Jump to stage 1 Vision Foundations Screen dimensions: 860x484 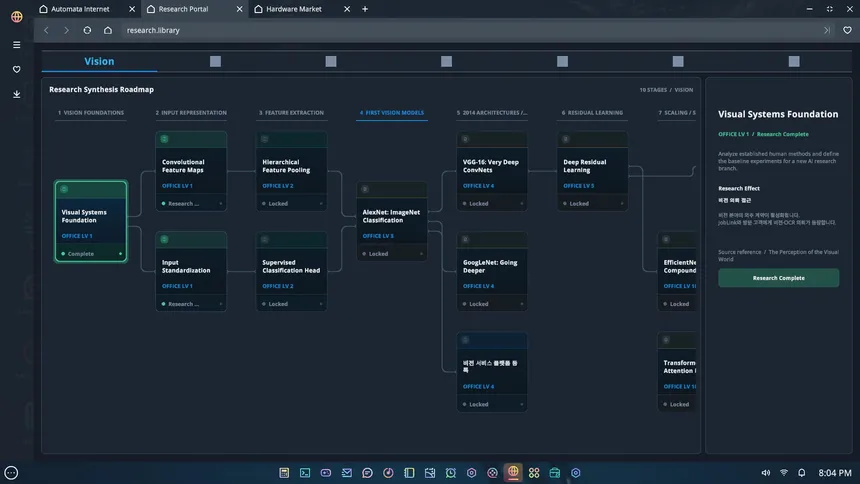point(91,112)
